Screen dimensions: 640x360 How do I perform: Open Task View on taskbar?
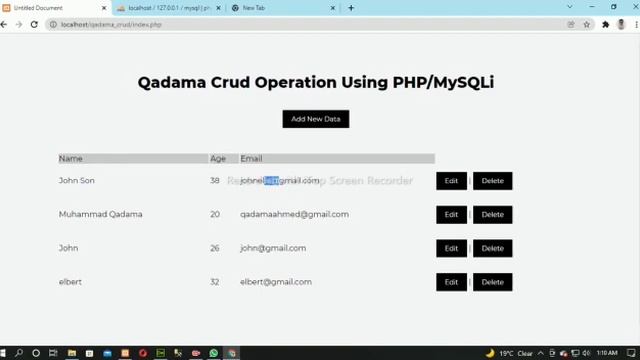(53, 353)
